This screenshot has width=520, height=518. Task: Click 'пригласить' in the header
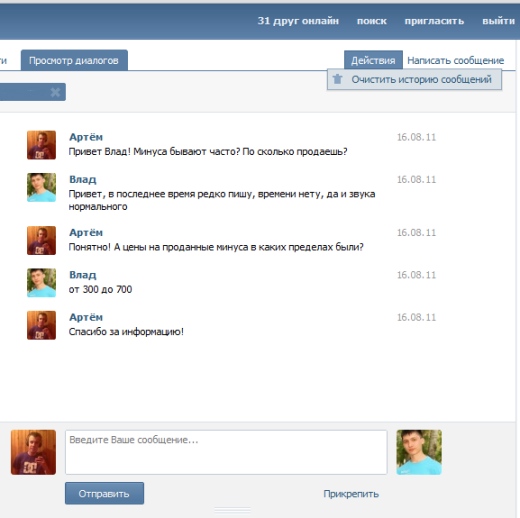click(x=434, y=21)
